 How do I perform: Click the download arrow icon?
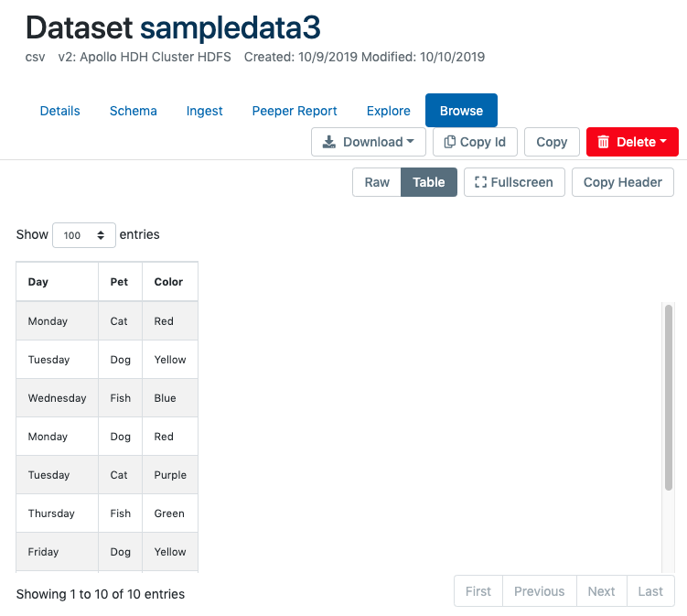(330, 142)
